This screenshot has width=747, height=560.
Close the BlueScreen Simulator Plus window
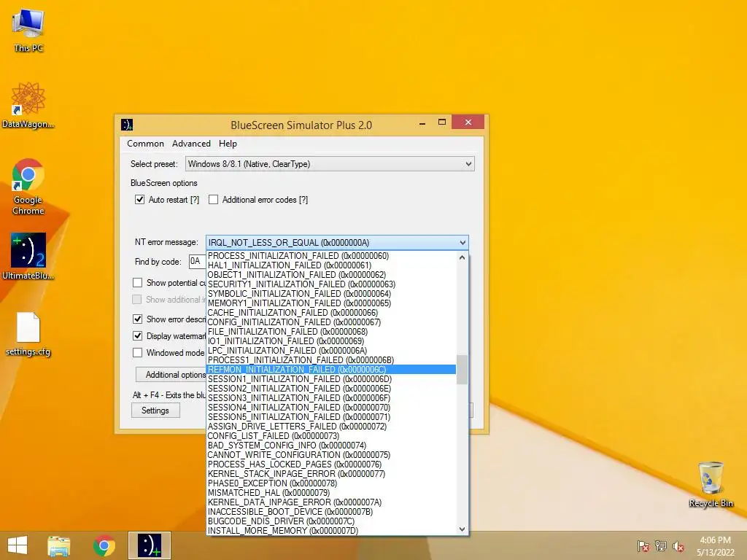pyautogui.click(x=468, y=122)
